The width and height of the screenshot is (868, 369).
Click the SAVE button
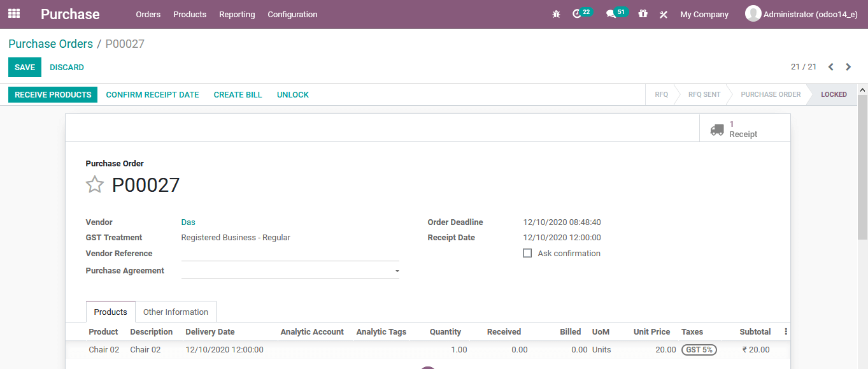pyautogui.click(x=25, y=67)
